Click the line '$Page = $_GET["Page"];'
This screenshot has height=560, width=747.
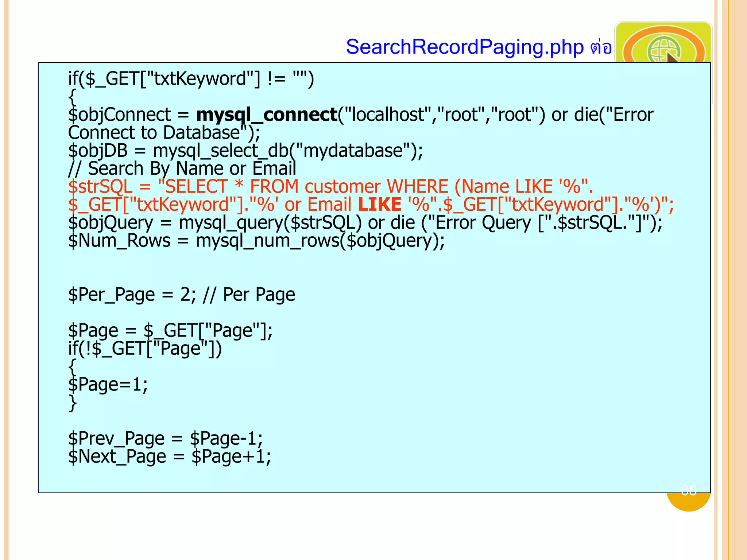170,331
